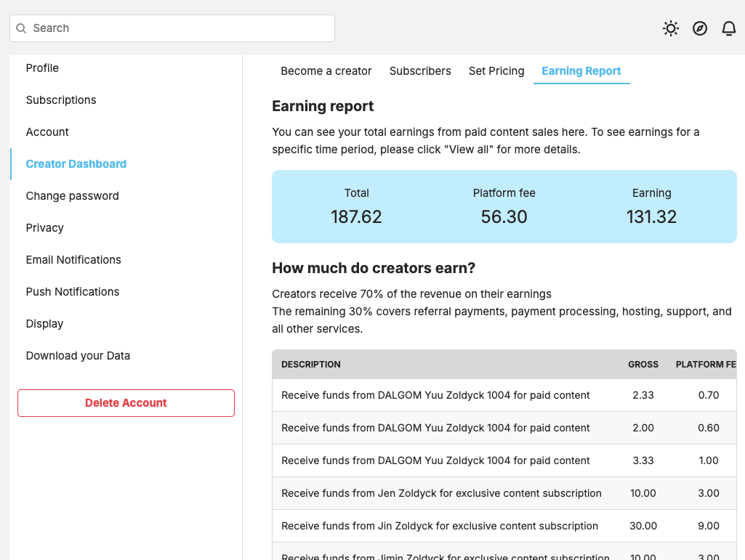Click the "Platform fee" label in summary card

[504, 193]
